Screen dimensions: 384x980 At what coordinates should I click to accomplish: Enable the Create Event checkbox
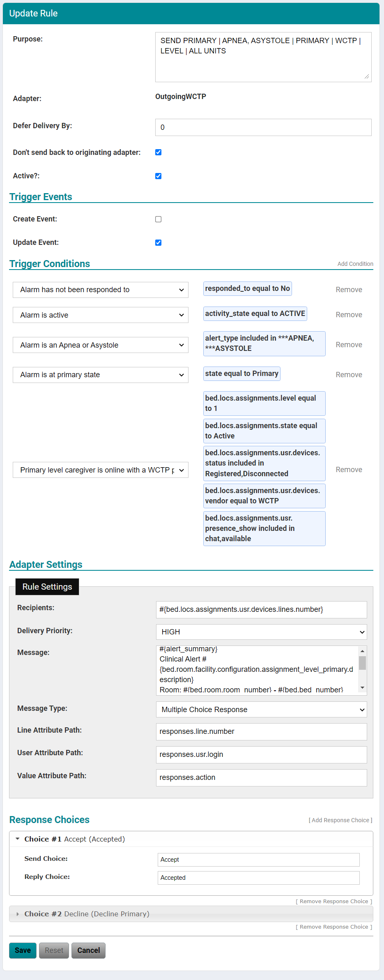tap(158, 219)
